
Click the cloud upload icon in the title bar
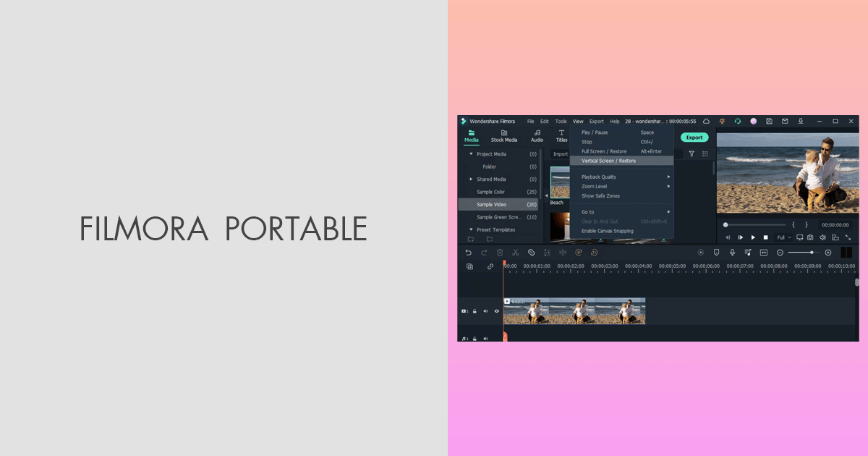click(705, 122)
